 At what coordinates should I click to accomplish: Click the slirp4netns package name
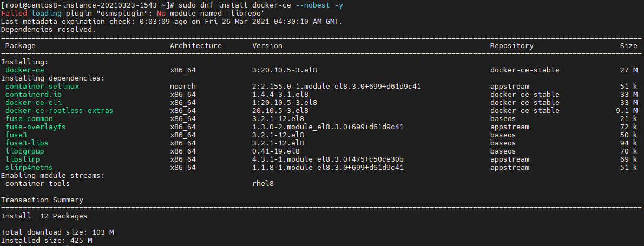(27, 167)
